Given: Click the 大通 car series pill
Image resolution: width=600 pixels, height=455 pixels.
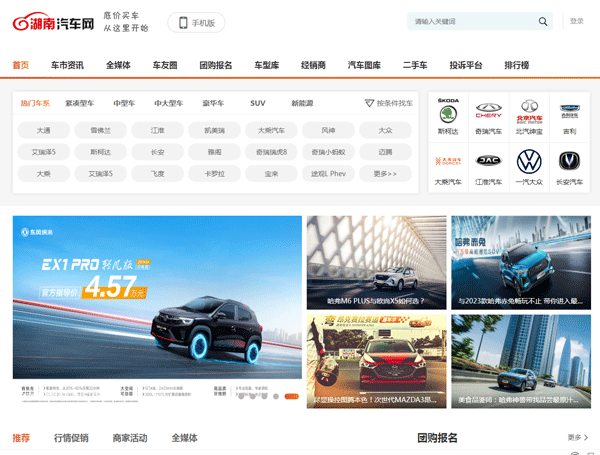Looking at the screenshot, I should coord(44,130).
